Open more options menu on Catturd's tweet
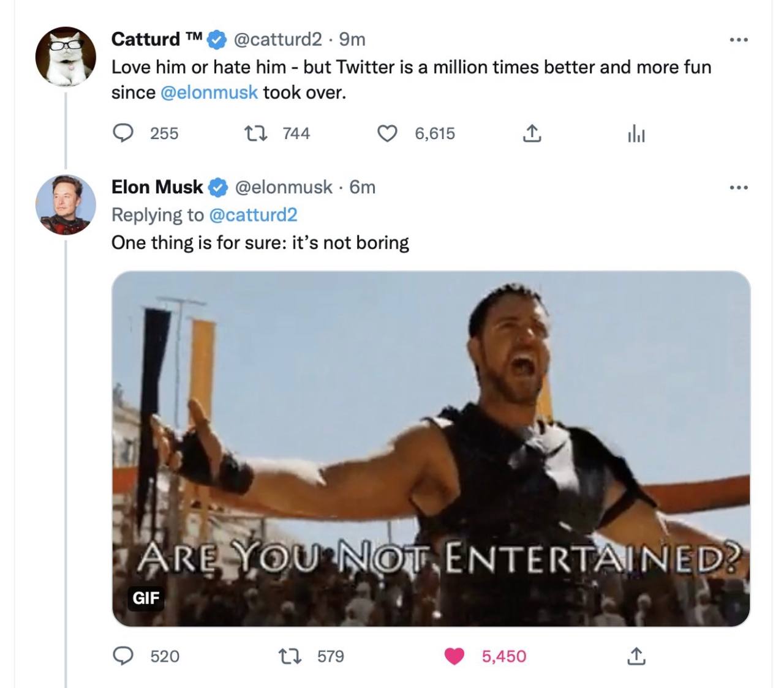This screenshot has width=784, height=688. click(739, 40)
